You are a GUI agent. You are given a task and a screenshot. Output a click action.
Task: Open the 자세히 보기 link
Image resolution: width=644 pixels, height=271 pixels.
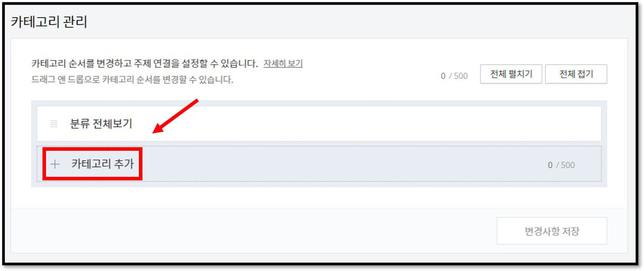[283, 63]
